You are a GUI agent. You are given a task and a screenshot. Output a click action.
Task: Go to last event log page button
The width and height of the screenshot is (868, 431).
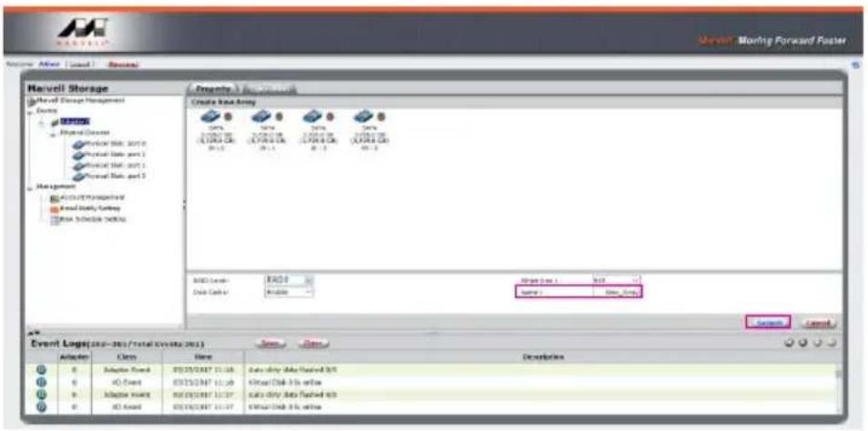[831, 344]
